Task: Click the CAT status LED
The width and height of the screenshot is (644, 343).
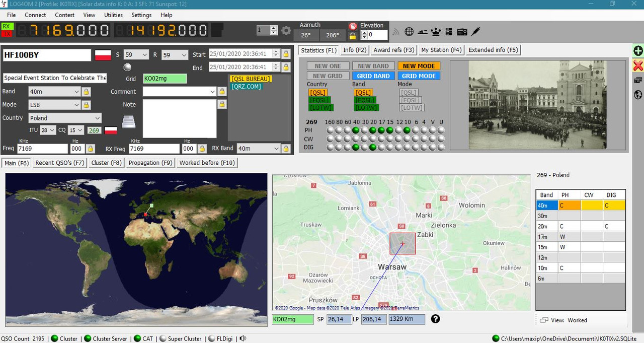Action: (137, 338)
